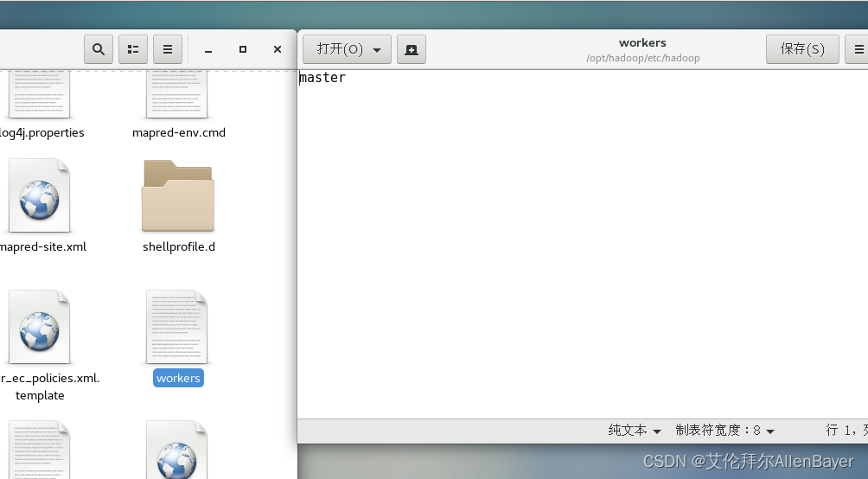Select the text file icon below ec_policies template
Image resolution: width=868 pixels, height=479 pixels.
39,450
